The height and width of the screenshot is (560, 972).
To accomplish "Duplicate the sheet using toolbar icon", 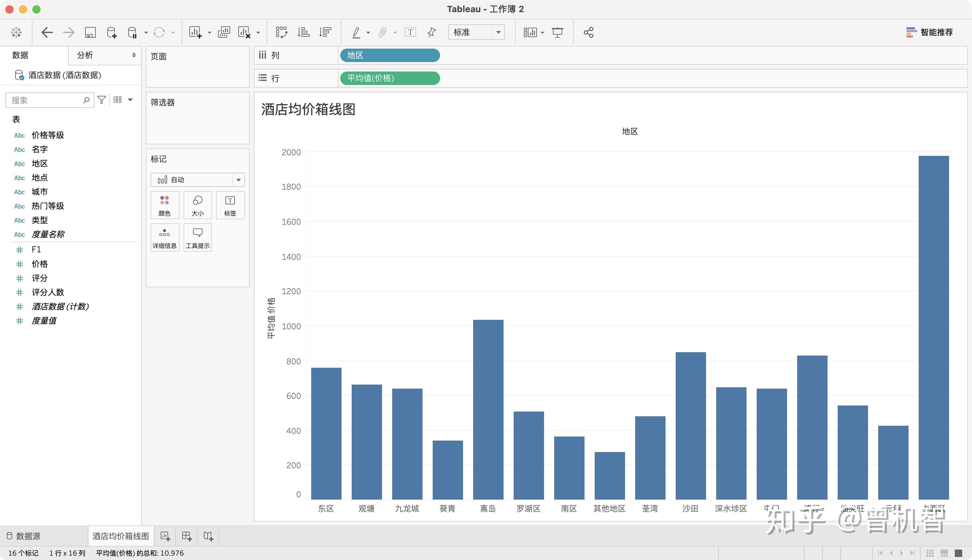I will [x=224, y=32].
